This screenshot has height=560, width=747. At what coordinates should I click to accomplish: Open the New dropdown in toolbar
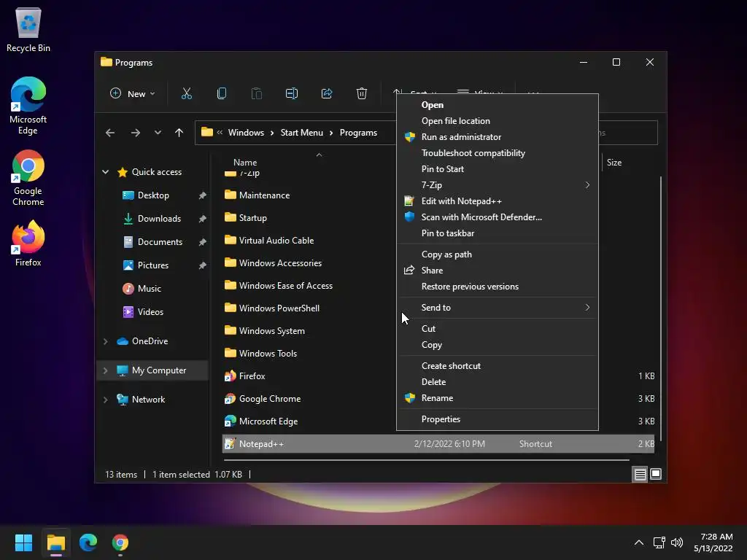click(133, 94)
